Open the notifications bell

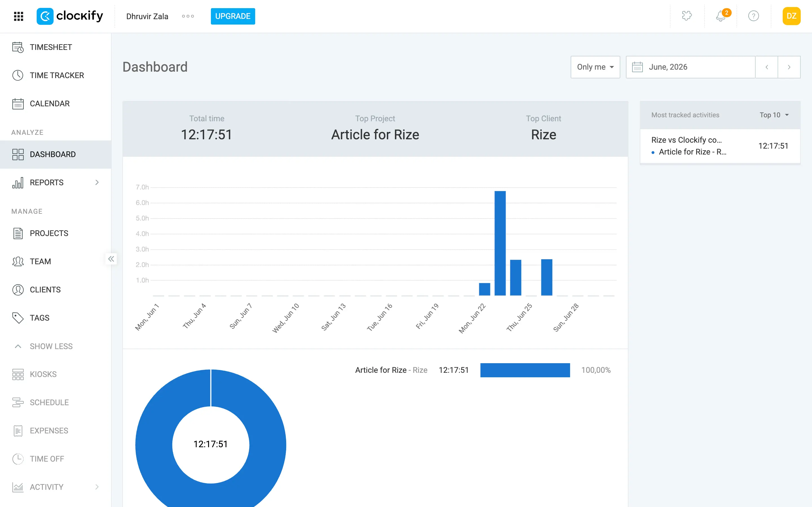[x=720, y=16]
